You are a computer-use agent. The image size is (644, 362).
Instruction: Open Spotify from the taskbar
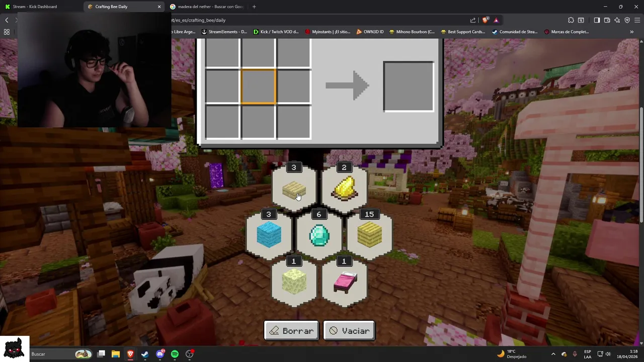[x=175, y=354]
